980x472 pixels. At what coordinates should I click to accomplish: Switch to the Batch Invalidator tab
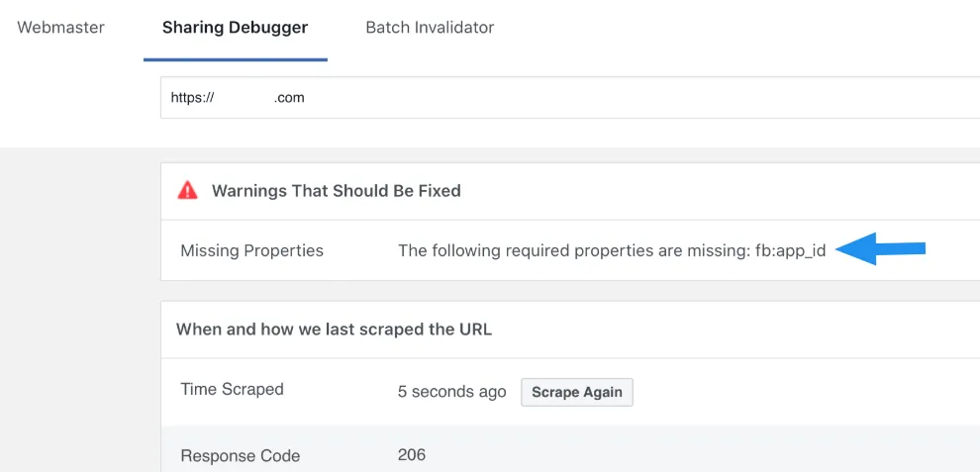click(x=430, y=28)
